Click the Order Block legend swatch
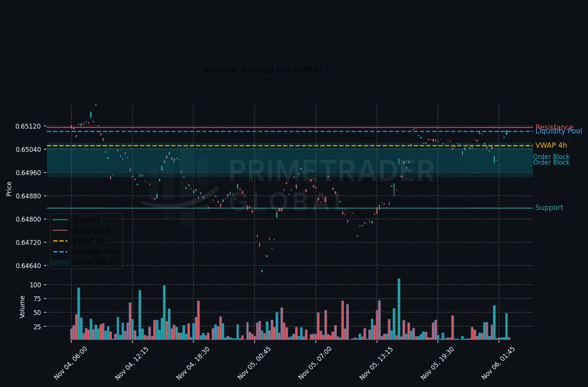This screenshot has height=387, width=588. pyautogui.click(x=60, y=262)
